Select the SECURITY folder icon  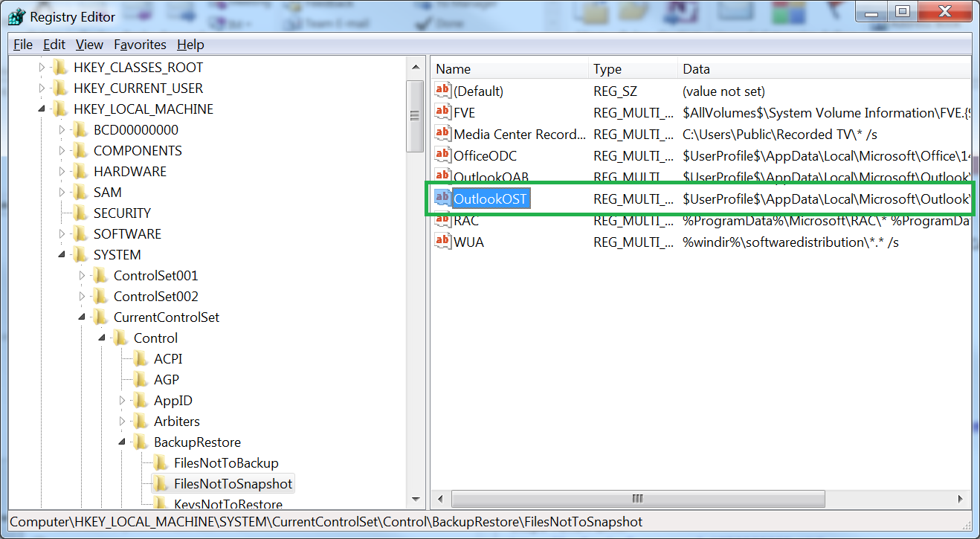[80, 213]
